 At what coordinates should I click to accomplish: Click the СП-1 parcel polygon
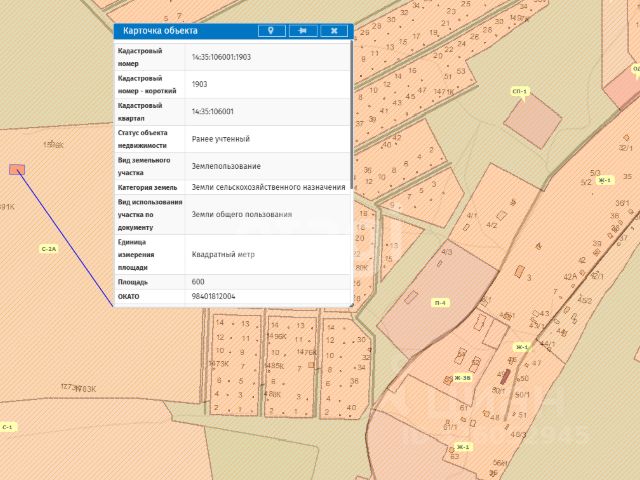(533, 121)
